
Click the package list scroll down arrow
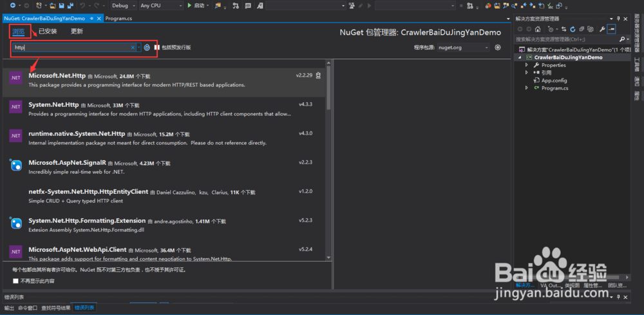(x=328, y=257)
